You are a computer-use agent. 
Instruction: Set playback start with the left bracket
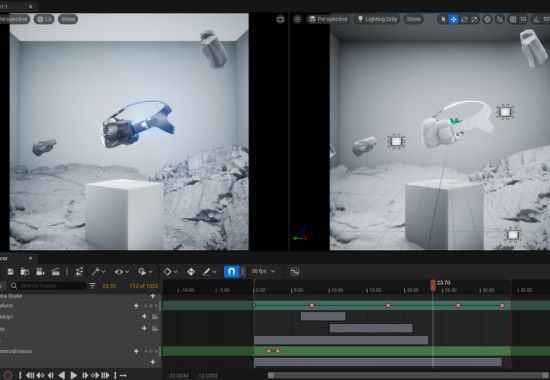(x=20, y=375)
